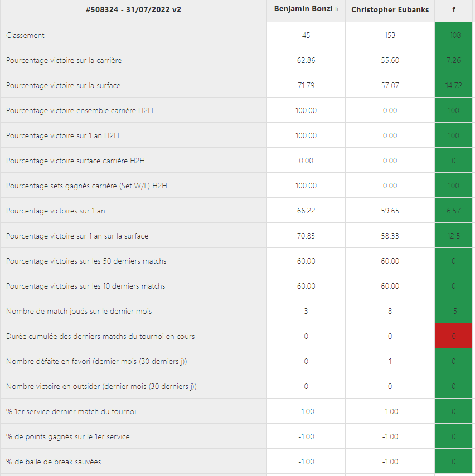The image size is (475, 476).
Task: Click "Pourcentage victoire surface carrière H2H" label
Action: pos(75,161)
